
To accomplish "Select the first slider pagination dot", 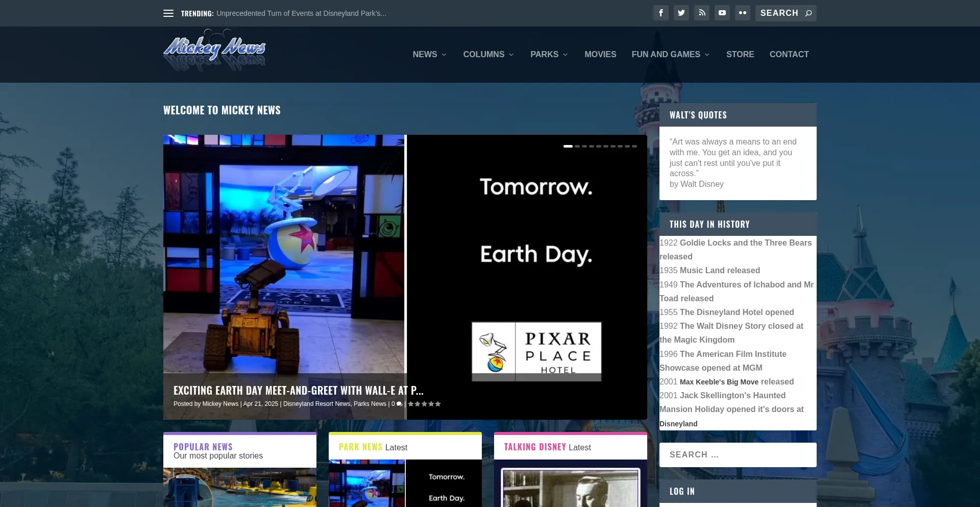I will [x=568, y=146].
